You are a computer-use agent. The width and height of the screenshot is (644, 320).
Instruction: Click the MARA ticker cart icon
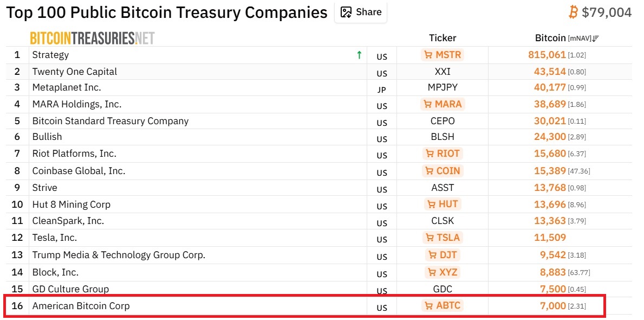[428, 104]
